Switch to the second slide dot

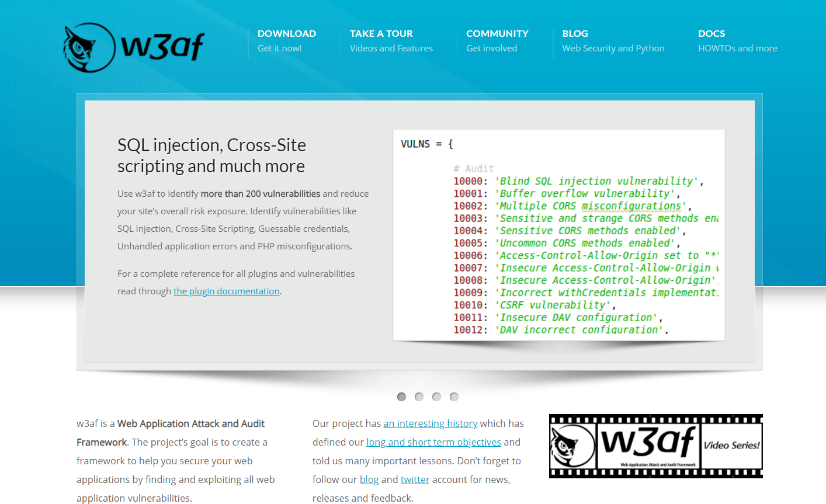419,397
